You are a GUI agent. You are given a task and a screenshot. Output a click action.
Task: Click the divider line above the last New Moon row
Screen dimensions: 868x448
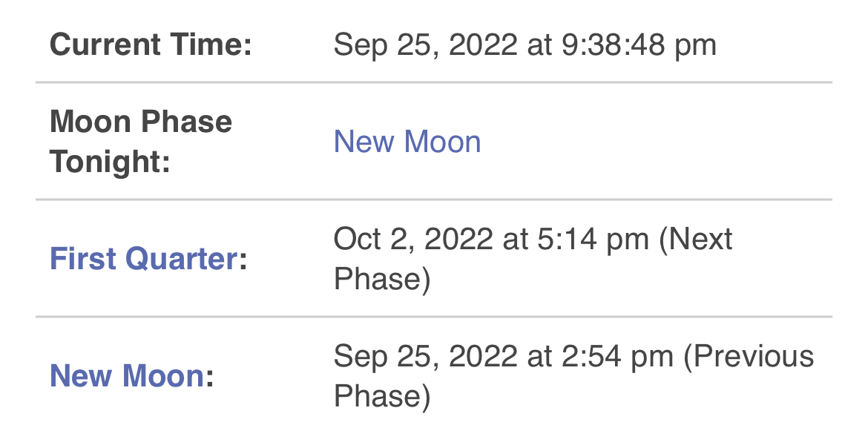point(434,317)
